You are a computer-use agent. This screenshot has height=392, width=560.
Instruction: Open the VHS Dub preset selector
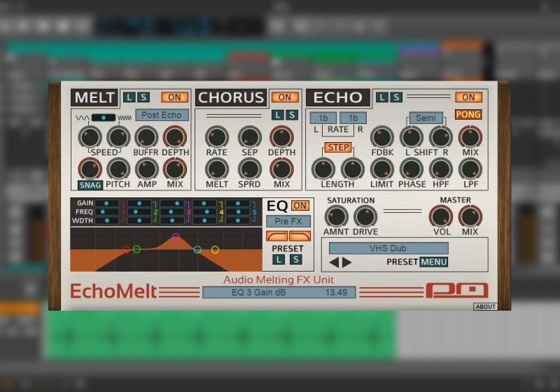coord(388,248)
